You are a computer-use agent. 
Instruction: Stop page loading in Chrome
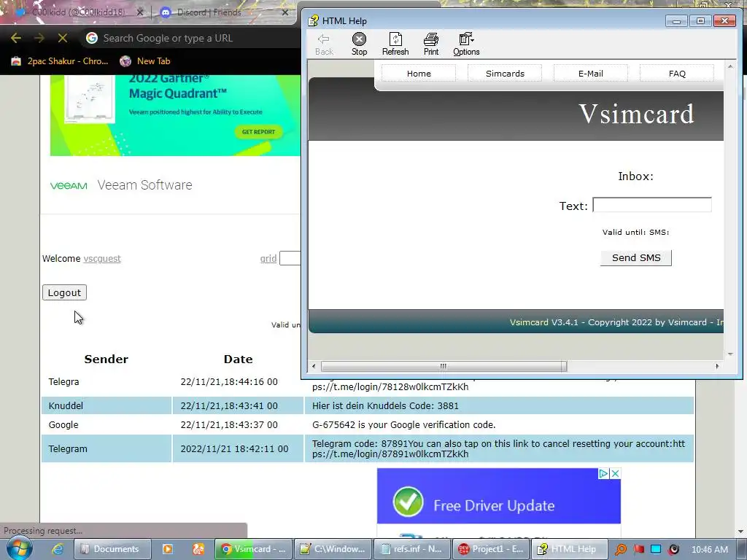63,38
